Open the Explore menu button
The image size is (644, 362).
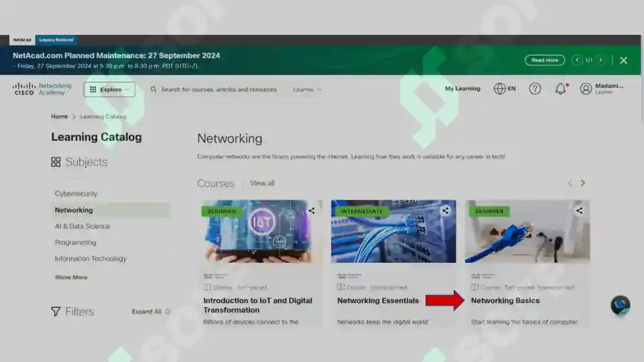[x=109, y=89]
